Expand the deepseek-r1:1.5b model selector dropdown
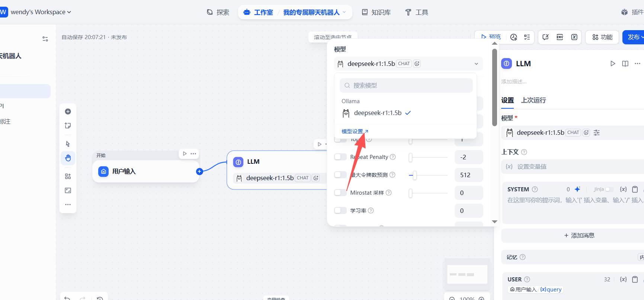Viewport: 644px width, 300px height. click(408, 64)
